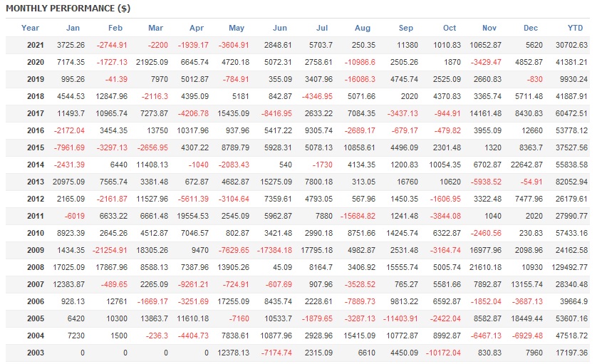Select the 2021 year row label

tap(35, 45)
